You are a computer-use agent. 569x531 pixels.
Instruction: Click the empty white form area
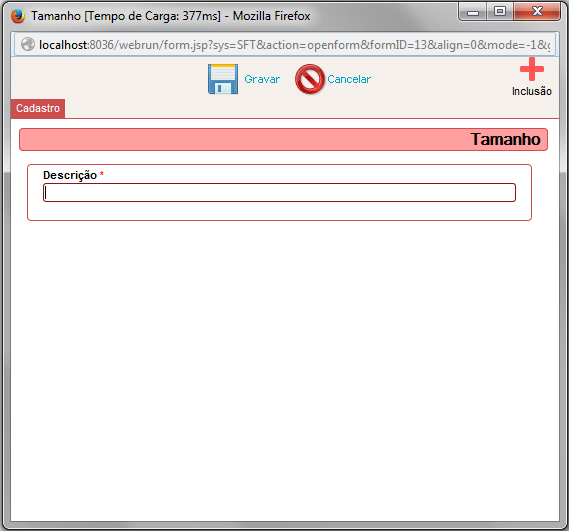click(x=285, y=363)
